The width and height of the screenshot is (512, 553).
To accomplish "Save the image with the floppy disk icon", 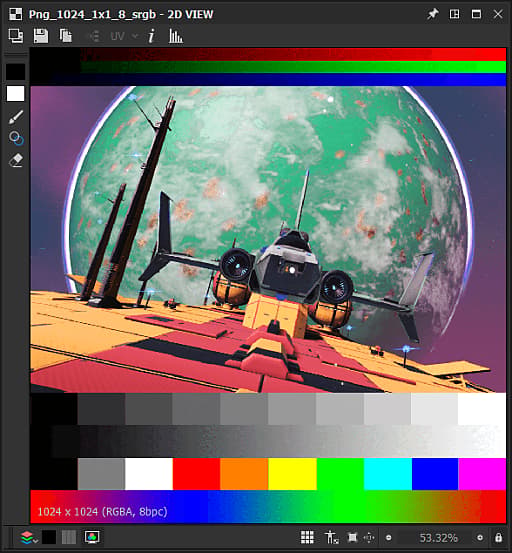I will [41, 36].
